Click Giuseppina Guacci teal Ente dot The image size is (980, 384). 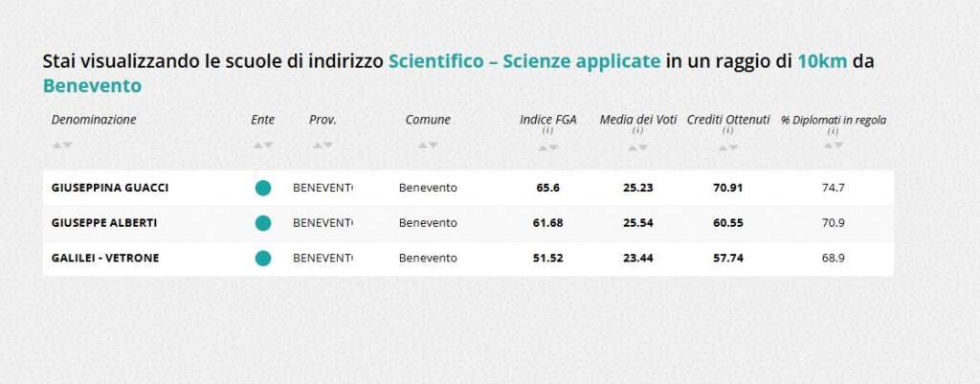263,188
